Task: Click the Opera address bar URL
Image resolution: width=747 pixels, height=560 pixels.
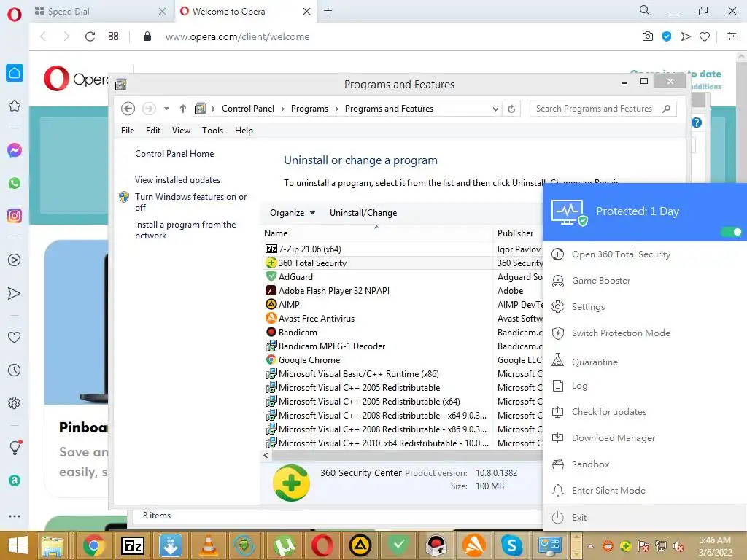Action: point(237,36)
